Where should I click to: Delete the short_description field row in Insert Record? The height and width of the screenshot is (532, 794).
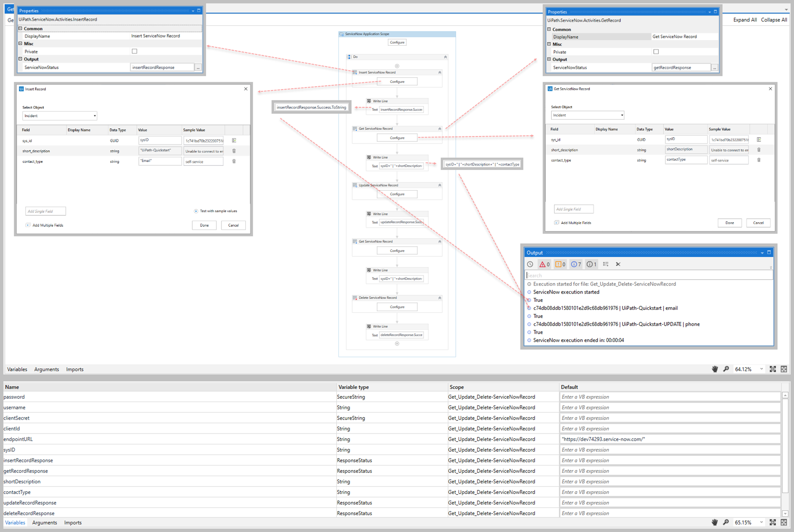234,151
